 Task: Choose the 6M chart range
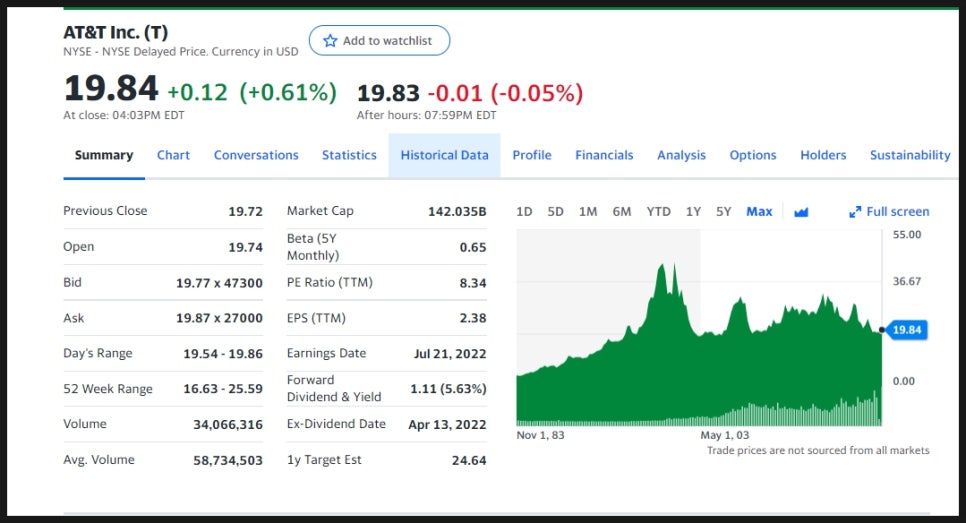click(x=622, y=212)
